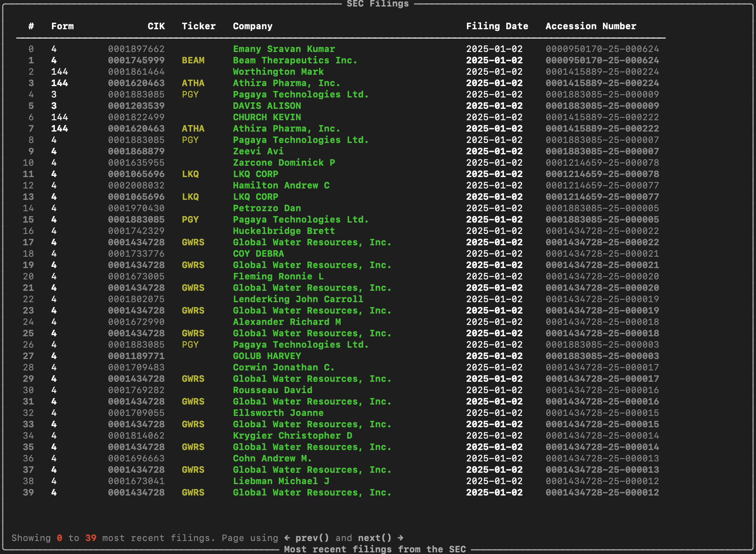The height and width of the screenshot is (554, 756).
Task: Select the next() paging hint
Action: click(x=375, y=538)
